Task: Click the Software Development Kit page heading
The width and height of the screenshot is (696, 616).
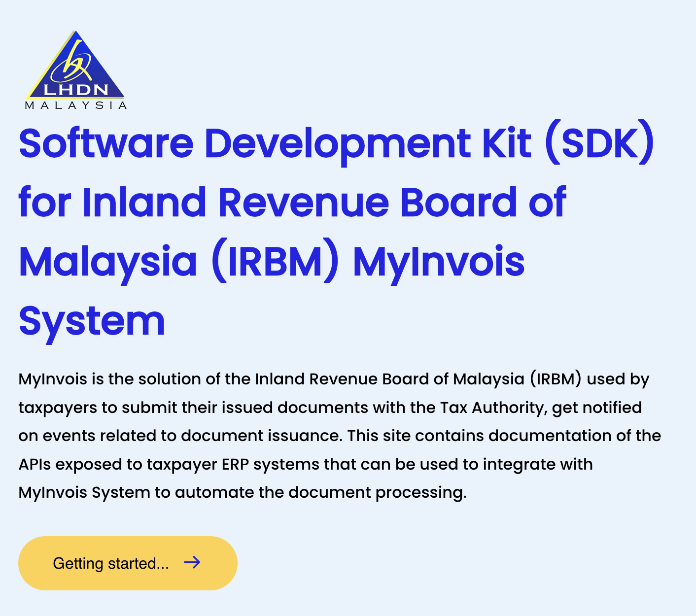Action: point(337,232)
